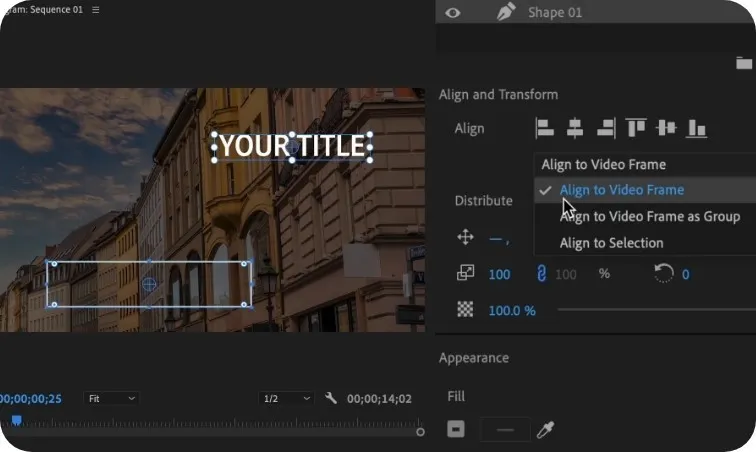756x452 pixels.
Task: Choose Align to Video Frame as Group
Action: (x=649, y=217)
